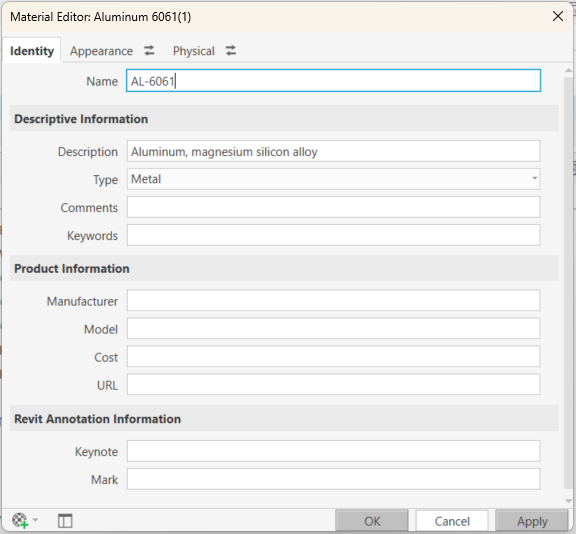
Task: Switch to the Appearance tab
Action: click(x=101, y=51)
